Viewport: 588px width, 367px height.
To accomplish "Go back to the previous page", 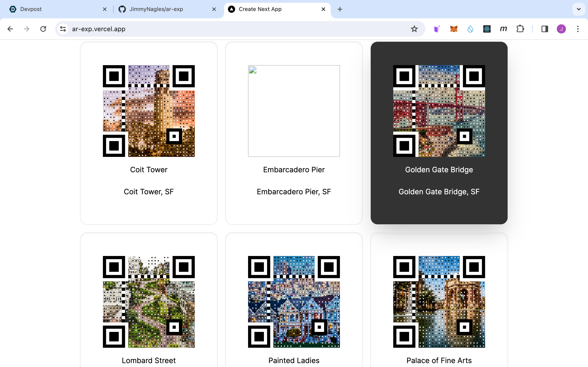I will [x=10, y=29].
